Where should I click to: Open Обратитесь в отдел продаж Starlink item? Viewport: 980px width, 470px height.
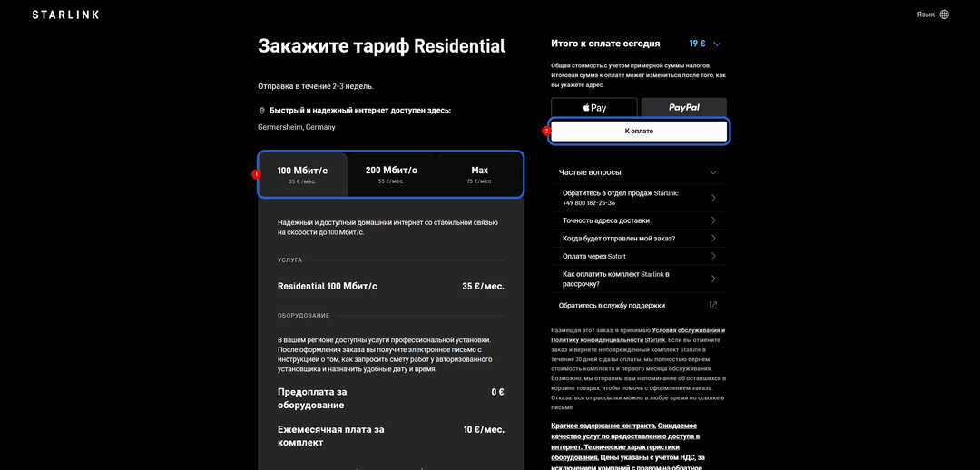pos(639,198)
